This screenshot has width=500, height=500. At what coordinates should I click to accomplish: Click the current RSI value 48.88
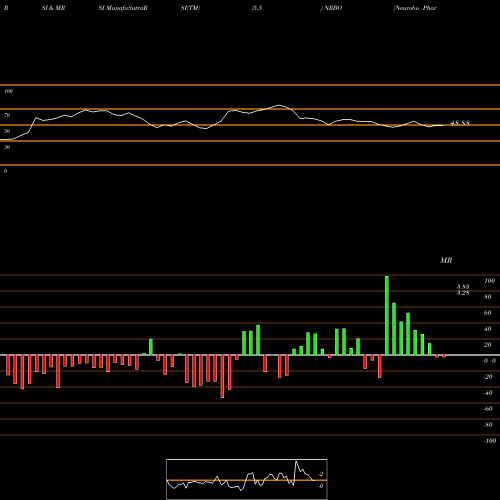tap(460, 123)
